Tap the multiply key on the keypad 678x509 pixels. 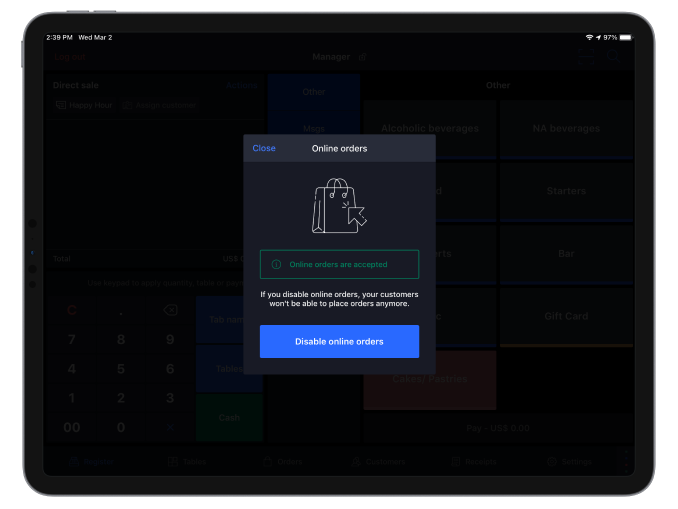click(x=170, y=427)
